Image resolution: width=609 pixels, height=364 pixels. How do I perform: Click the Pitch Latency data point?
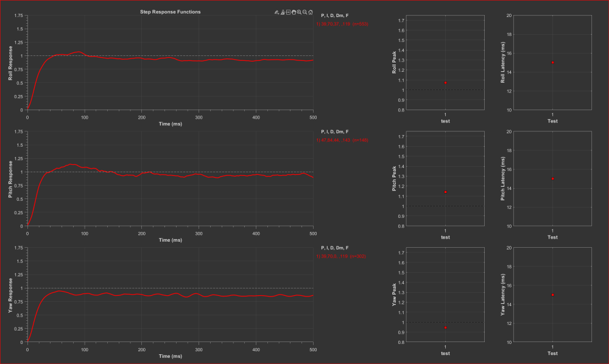click(552, 179)
